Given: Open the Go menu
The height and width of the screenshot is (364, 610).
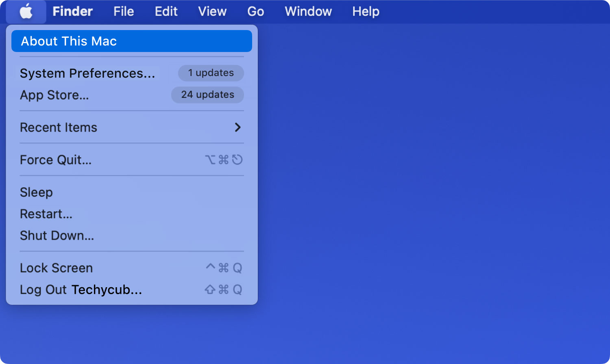Looking at the screenshot, I should pos(256,11).
